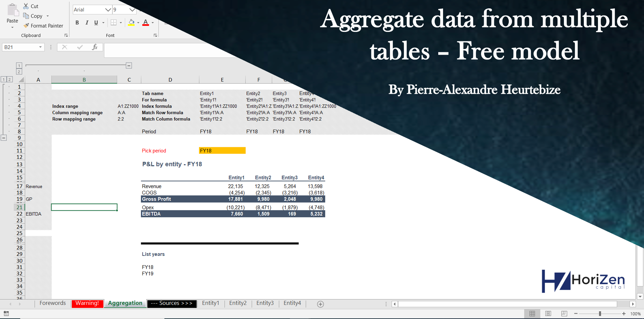
Task: Open the Copy options arrow
Action: tap(48, 16)
